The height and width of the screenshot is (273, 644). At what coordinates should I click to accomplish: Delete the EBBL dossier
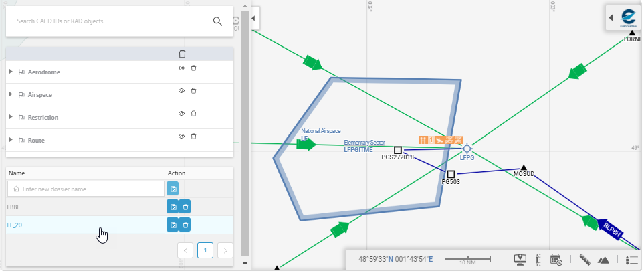click(185, 207)
